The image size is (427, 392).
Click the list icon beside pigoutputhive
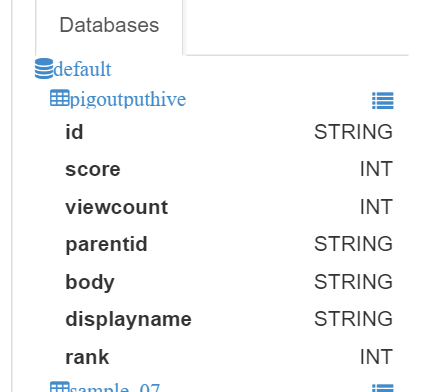383,101
